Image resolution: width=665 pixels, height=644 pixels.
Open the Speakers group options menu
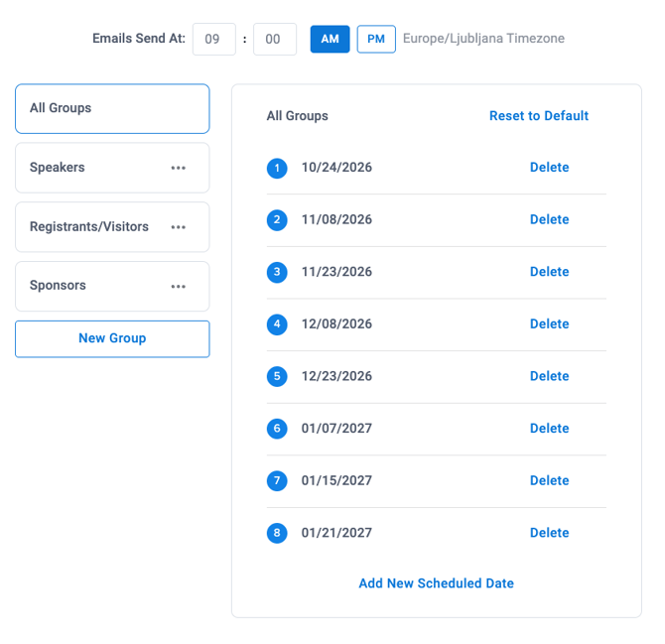click(x=178, y=168)
